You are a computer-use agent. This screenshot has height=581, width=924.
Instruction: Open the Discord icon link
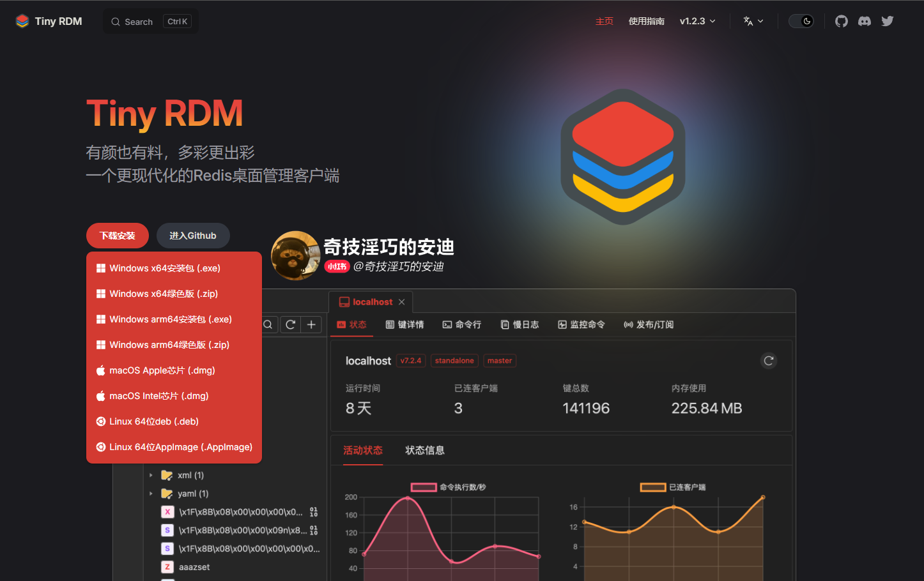click(865, 21)
